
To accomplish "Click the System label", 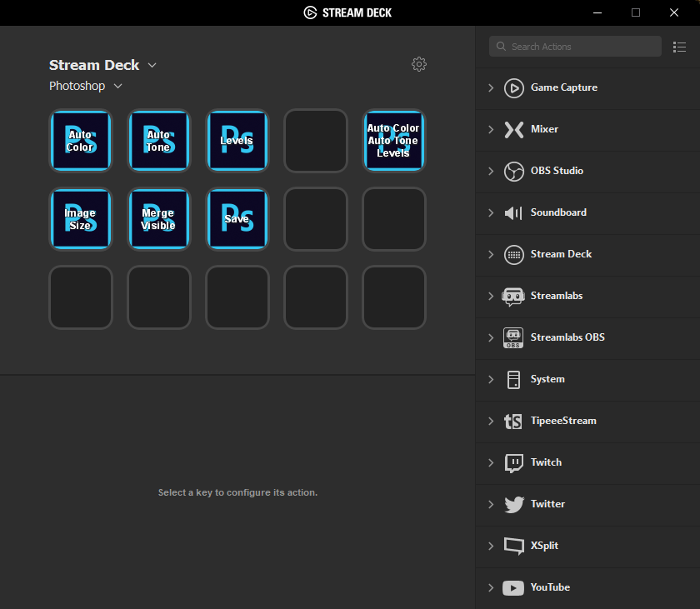I will (547, 379).
